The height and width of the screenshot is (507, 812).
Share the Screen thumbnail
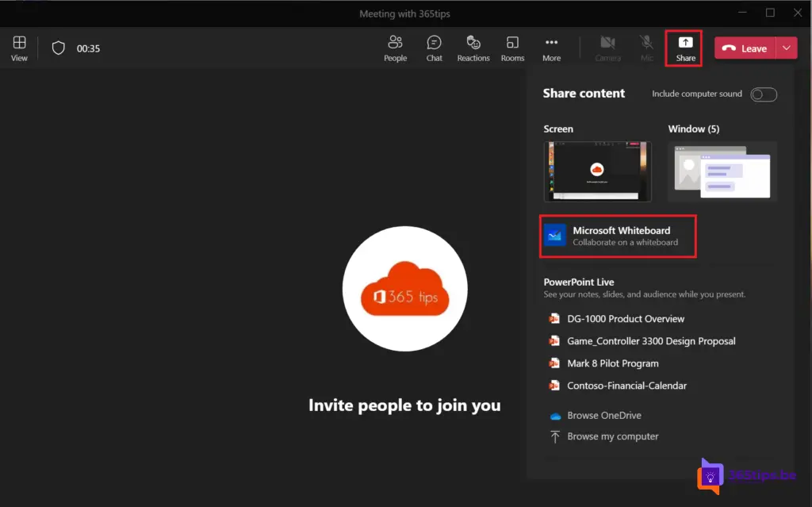pos(597,171)
